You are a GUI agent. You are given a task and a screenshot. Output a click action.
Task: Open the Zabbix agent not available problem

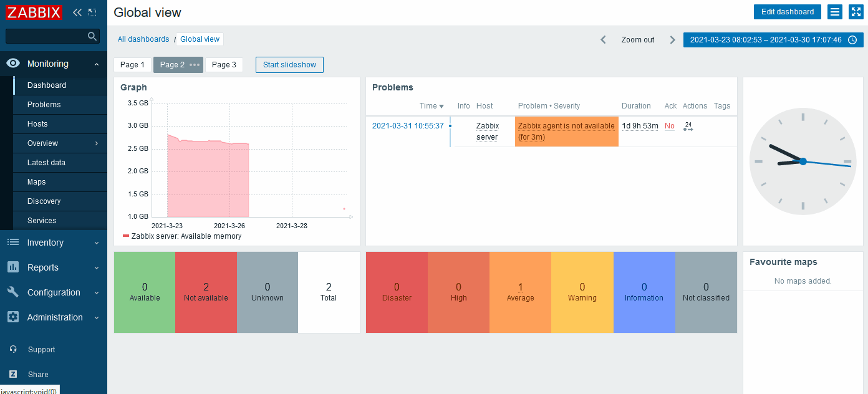(x=566, y=132)
